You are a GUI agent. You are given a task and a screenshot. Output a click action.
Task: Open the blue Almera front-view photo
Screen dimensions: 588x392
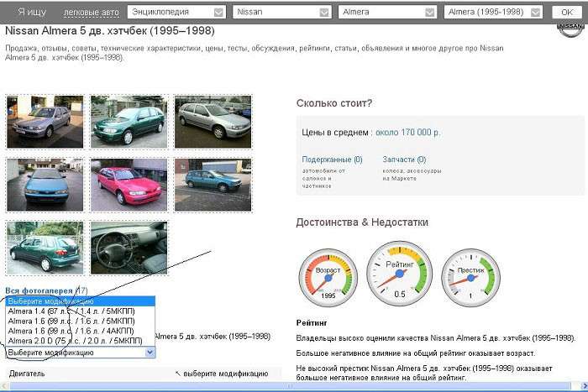click(45, 186)
